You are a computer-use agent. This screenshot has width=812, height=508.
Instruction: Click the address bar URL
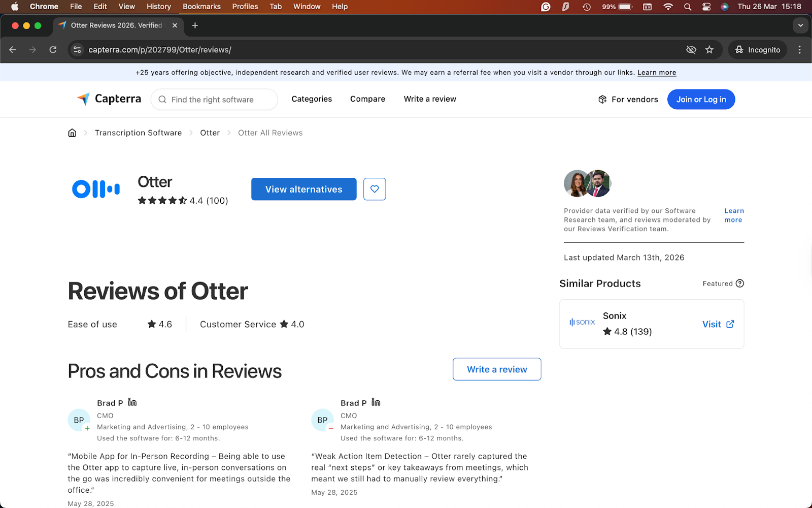160,50
